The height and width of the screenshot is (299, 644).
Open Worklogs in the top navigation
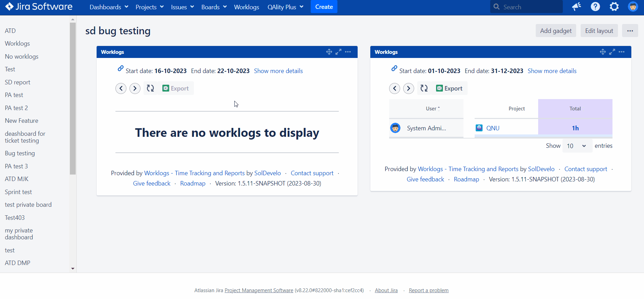(x=247, y=7)
